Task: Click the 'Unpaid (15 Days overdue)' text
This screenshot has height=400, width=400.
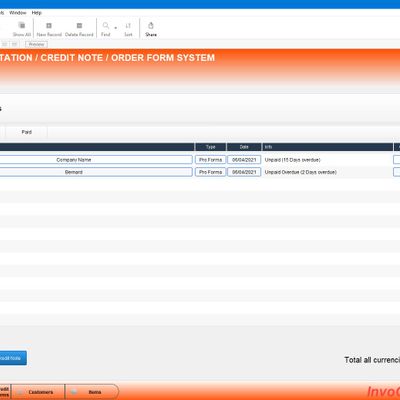Action: coord(292,160)
